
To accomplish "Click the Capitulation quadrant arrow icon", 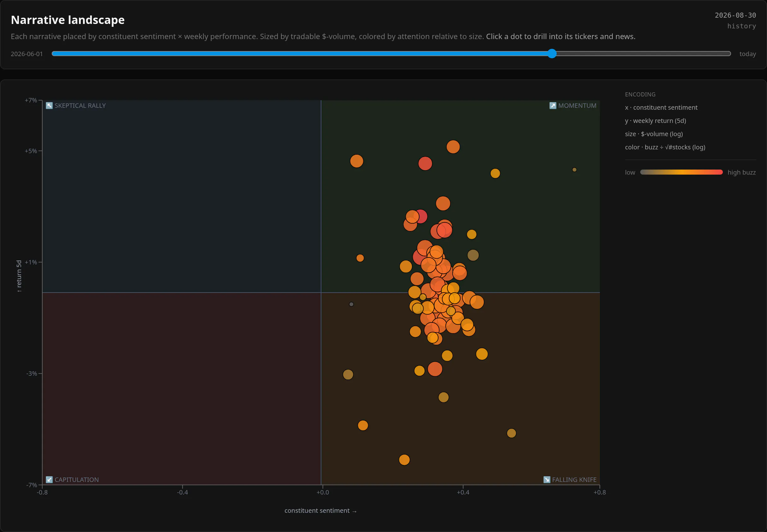I will click(x=49, y=480).
